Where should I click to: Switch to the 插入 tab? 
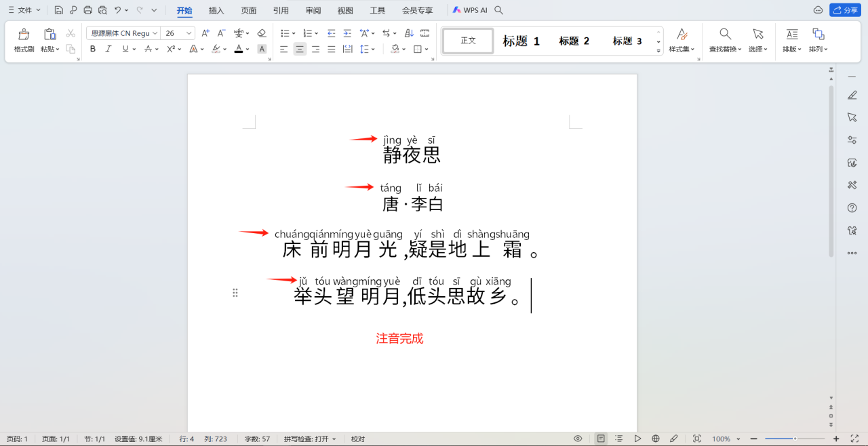click(x=216, y=10)
